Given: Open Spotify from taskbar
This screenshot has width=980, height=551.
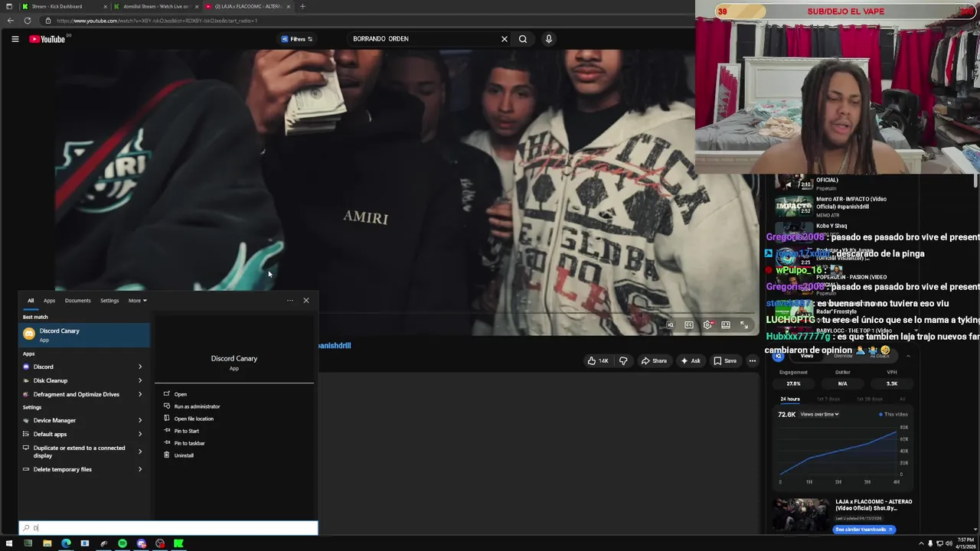Looking at the screenshot, I should coord(122,543).
